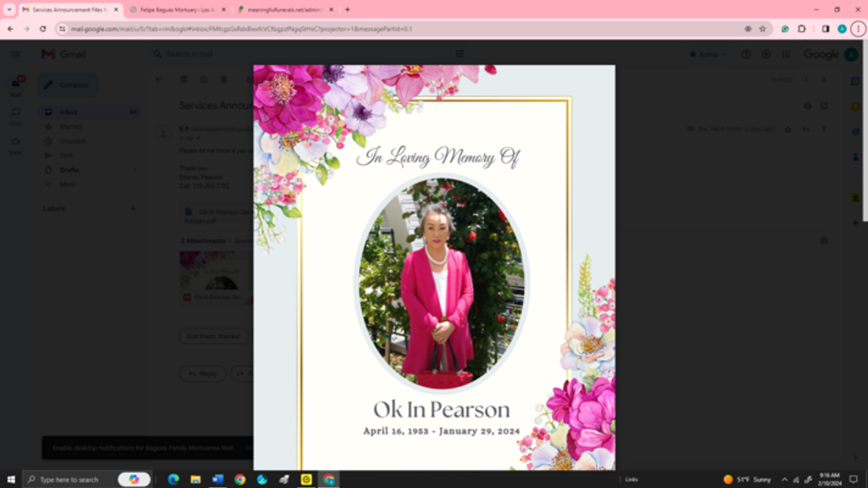Open Google Keep side panel
Viewport: 868px width, 488px height.
(856, 106)
